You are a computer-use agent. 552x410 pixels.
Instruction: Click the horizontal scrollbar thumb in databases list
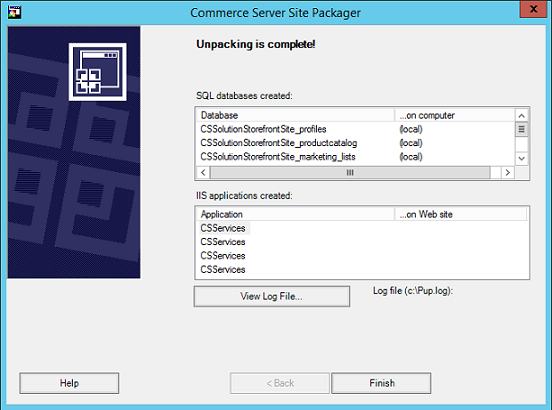350,172
